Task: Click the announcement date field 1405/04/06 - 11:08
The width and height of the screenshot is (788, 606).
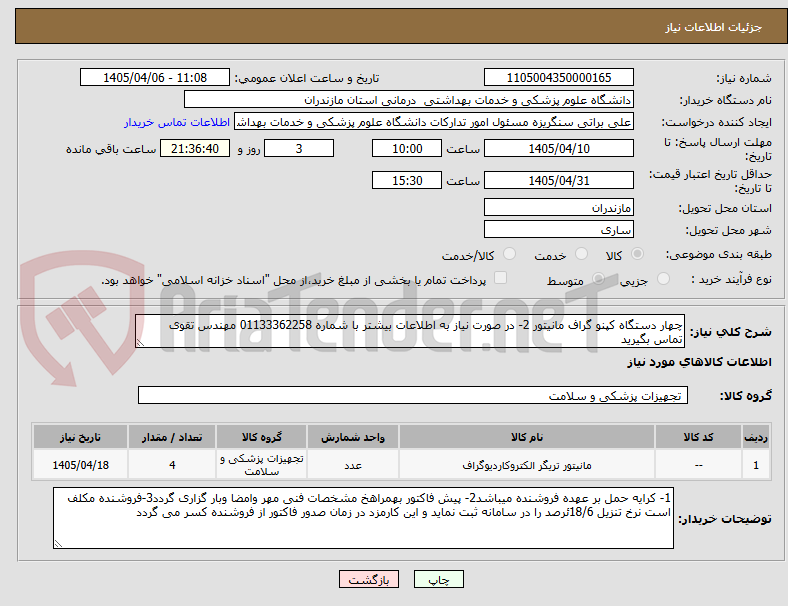Action: (155, 78)
